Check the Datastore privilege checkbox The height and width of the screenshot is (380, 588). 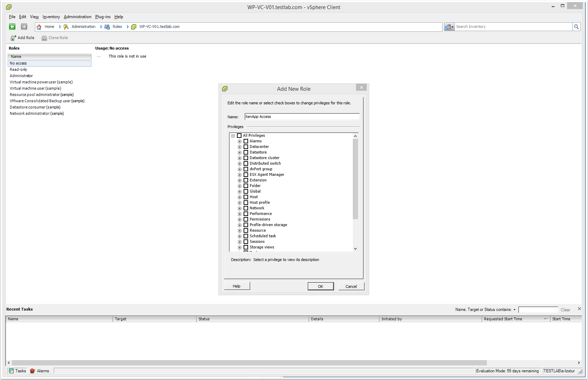246,152
